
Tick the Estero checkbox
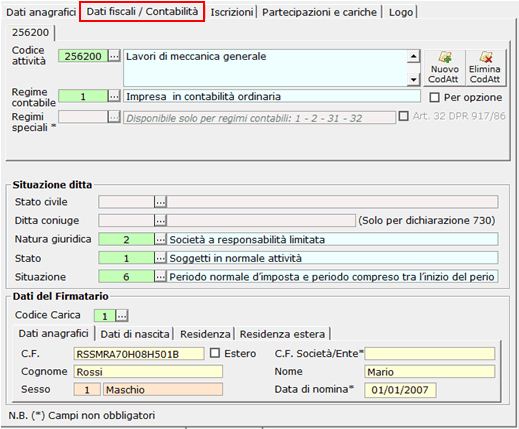(x=215, y=353)
